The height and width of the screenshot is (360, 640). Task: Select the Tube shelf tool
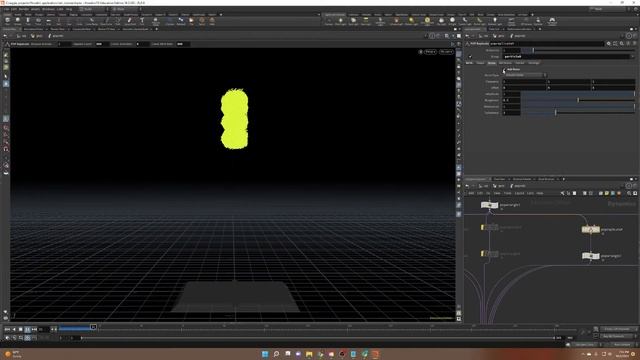pos(28,21)
